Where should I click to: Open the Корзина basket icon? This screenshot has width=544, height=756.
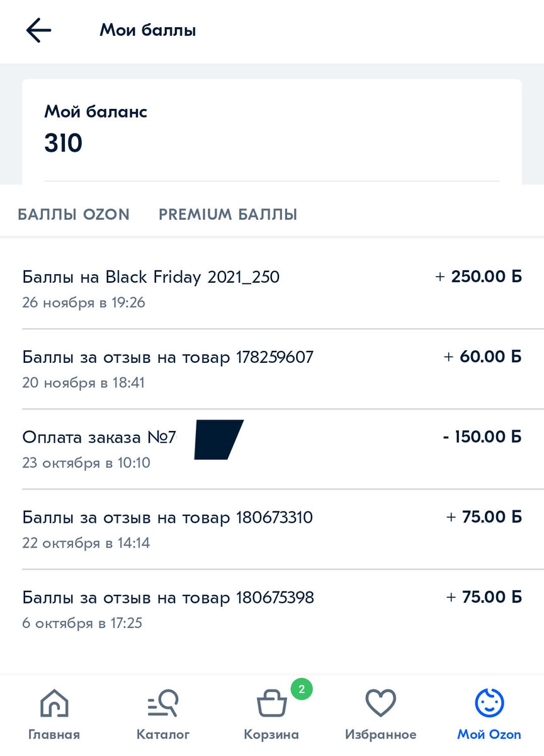(271, 703)
